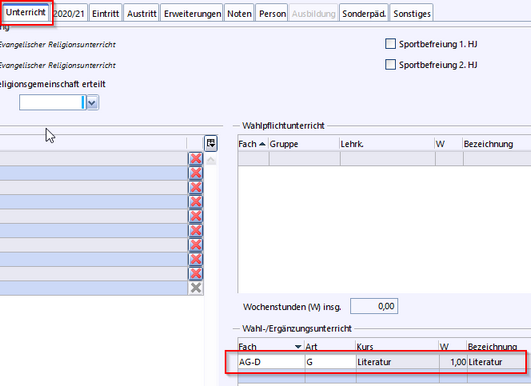Screen dimensions: 531x386
Task: Click the Wochenstunden insg. field
Action: pyautogui.click(x=374, y=306)
